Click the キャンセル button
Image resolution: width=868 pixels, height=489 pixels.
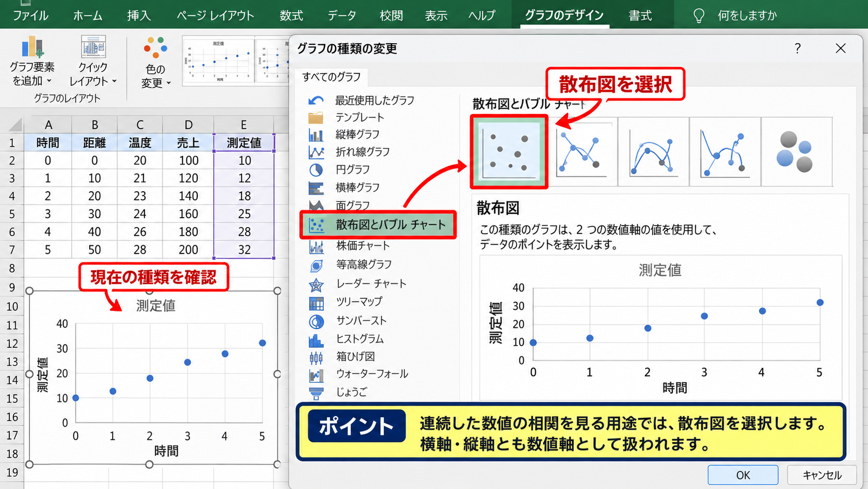822,475
